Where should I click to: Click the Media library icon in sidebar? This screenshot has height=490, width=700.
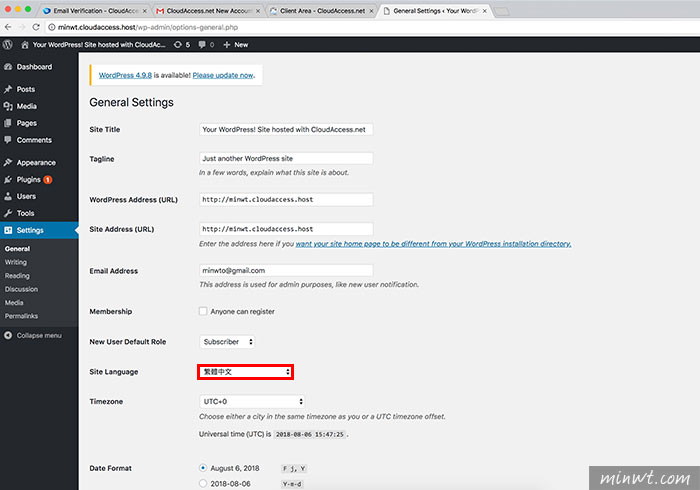(x=8, y=106)
